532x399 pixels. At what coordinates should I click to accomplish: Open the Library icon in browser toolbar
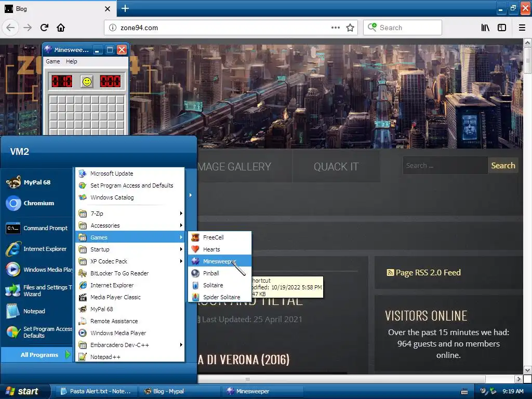tap(485, 28)
